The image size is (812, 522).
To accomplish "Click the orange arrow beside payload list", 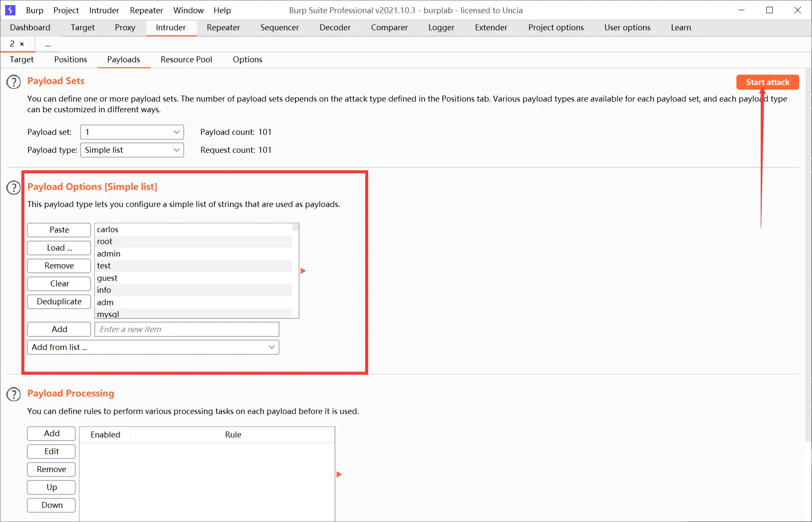I will 303,271.
